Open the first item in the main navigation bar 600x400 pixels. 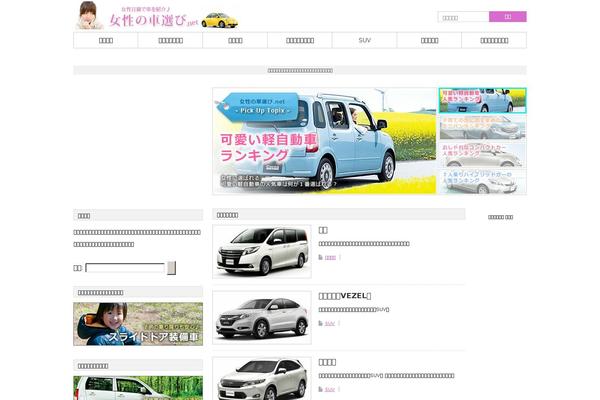106,40
